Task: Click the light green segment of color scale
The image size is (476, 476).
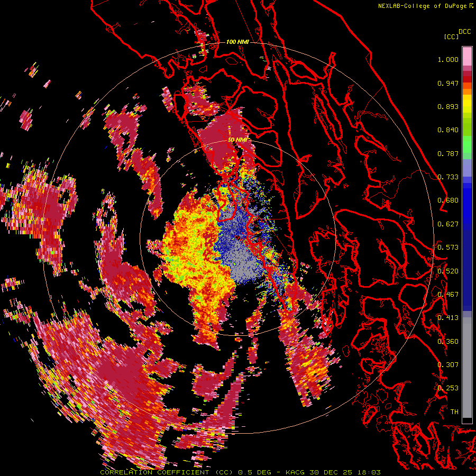Action: coord(467,144)
